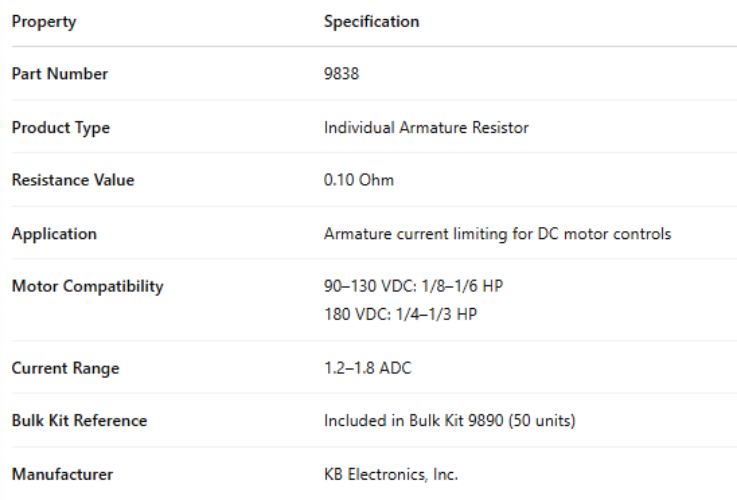This screenshot has width=737, height=500.
Task: Select the Current Range row label
Action: [x=65, y=368]
